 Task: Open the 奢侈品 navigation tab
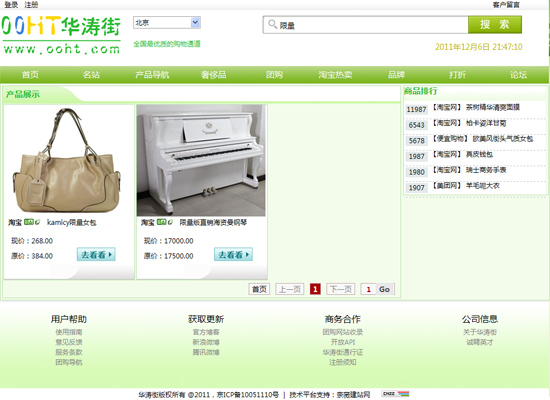(x=213, y=75)
